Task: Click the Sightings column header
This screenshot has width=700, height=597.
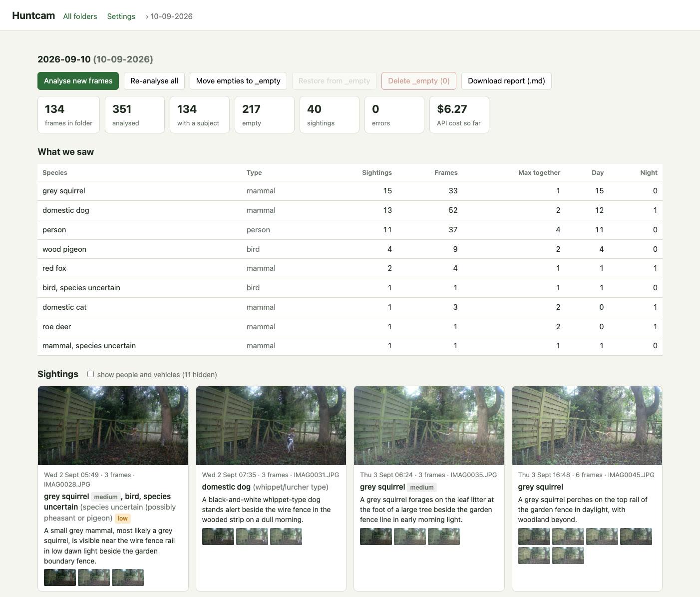Action: (377, 172)
